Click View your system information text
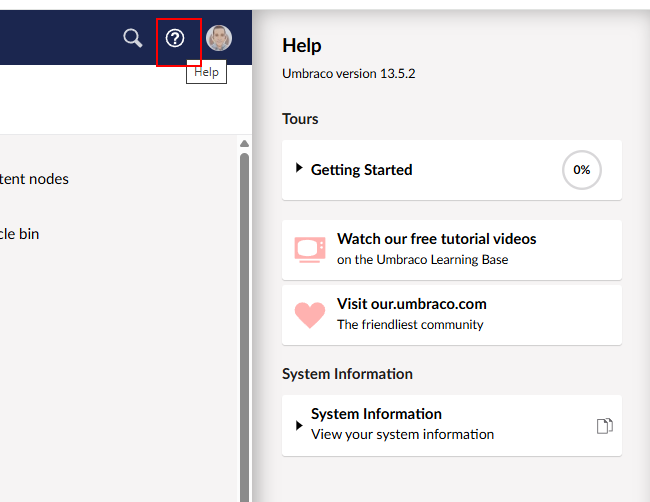650x502 pixels. point(403,434)
